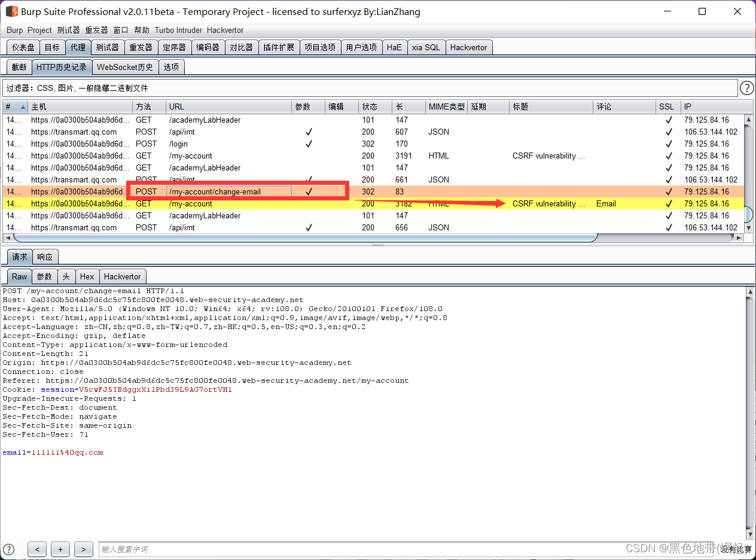Click into the search text field at bottom
Image resolution: width=756 pixels, height=560 pixels.
[407, 549]
